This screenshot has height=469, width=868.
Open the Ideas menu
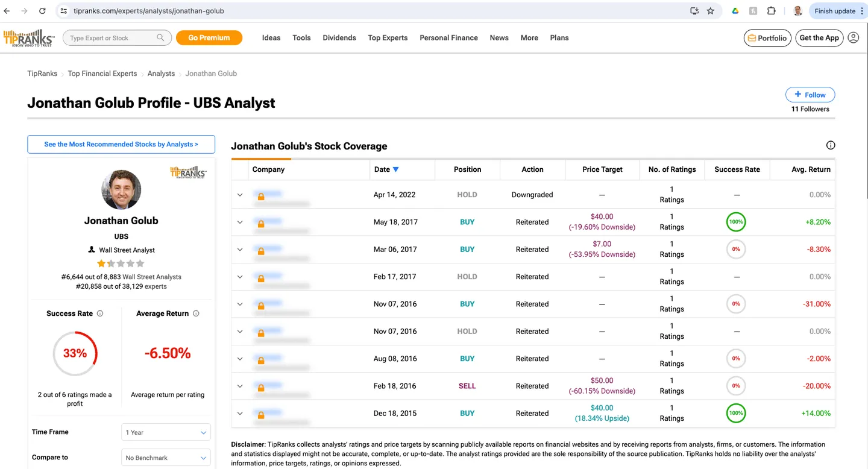tap(271, 37)
